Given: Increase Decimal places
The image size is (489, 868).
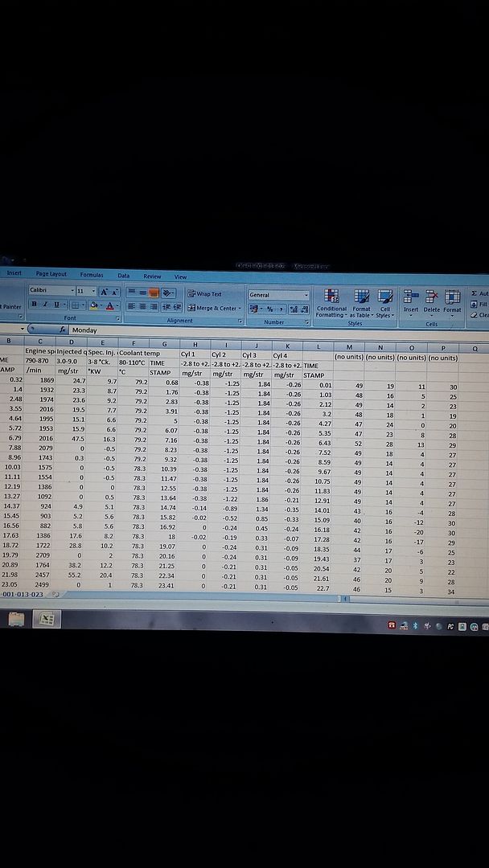Looking at the screenshot, I should tap(295, 309).
